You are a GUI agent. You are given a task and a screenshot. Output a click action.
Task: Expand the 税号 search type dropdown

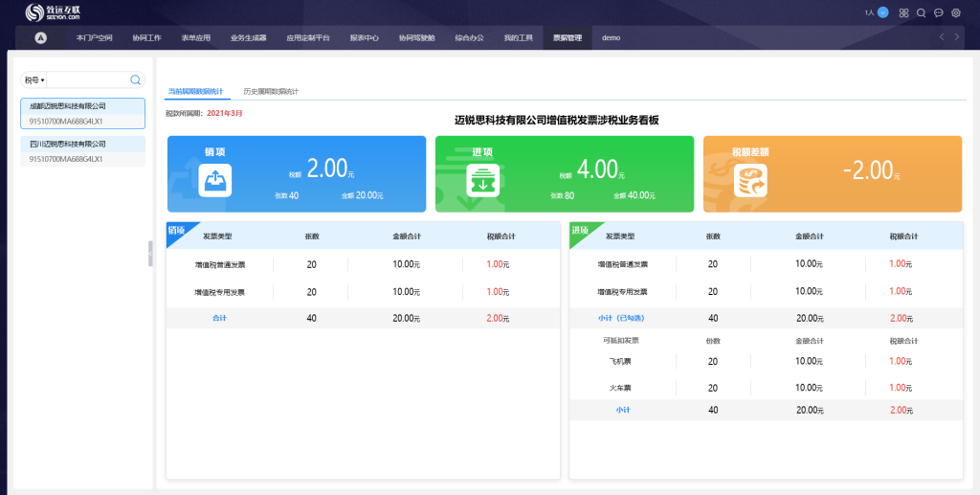[35, 80]
